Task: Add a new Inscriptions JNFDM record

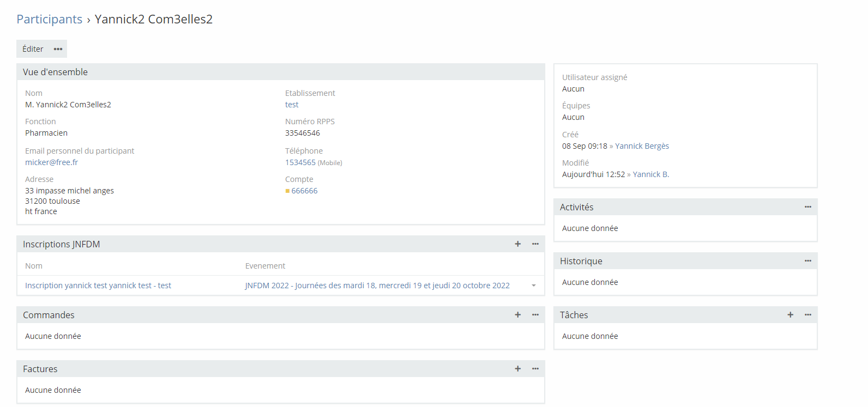Action: pos(517,244)
